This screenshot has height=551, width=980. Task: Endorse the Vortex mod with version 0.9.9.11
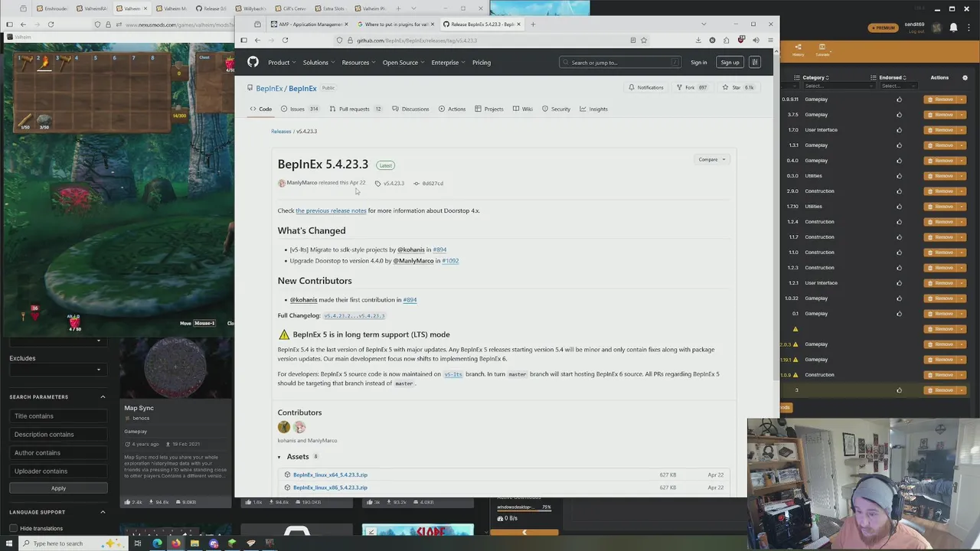[899, 99]
